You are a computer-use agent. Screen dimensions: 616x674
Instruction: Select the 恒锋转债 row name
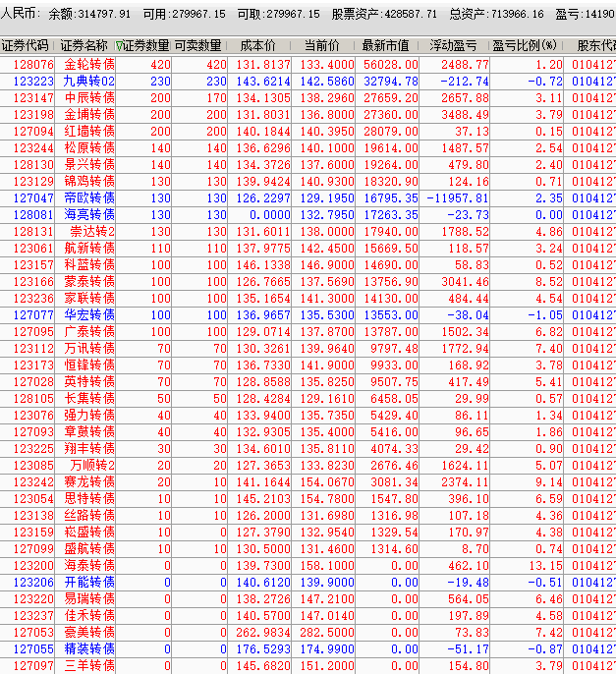tap(89, 365)
